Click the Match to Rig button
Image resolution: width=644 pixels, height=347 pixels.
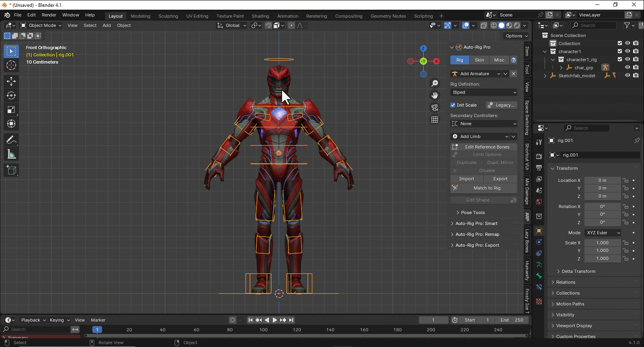point(484,188)
